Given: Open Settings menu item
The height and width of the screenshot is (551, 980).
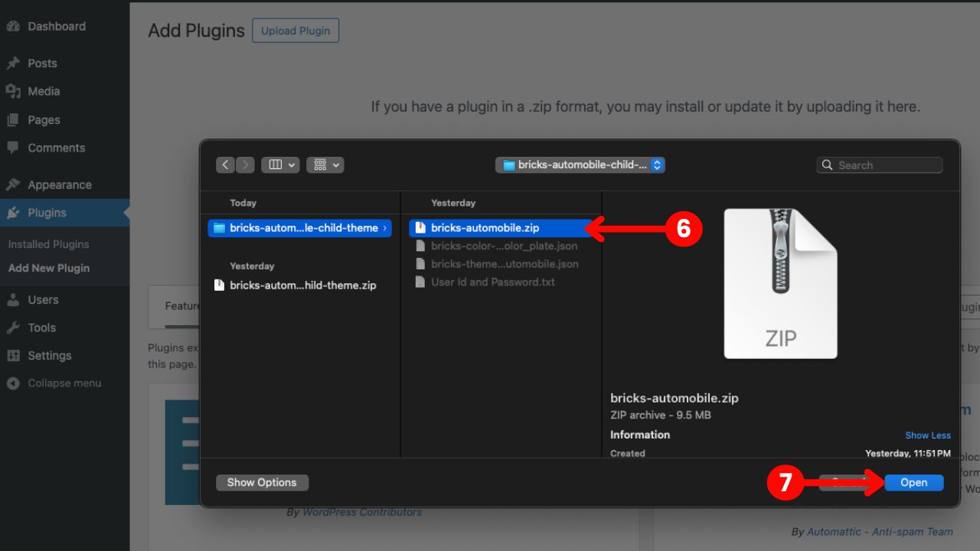Looking at the screenshot, I should 50,355.
